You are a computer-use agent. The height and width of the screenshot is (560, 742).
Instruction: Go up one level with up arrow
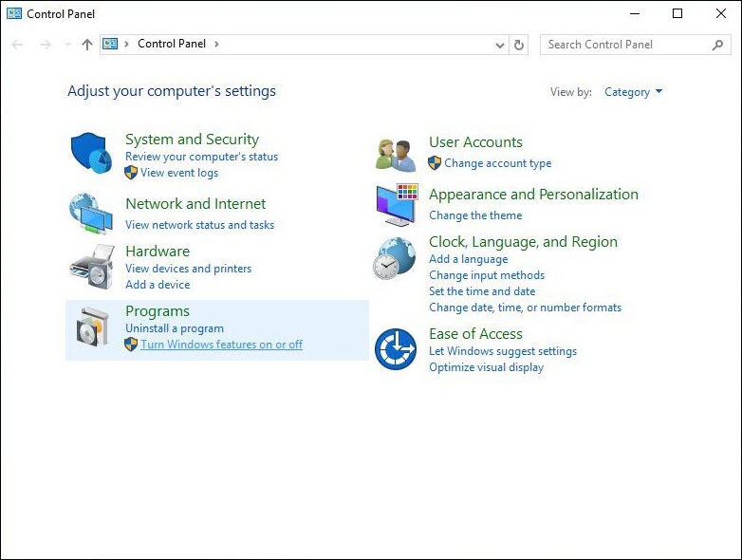click(x=86, y=45)
